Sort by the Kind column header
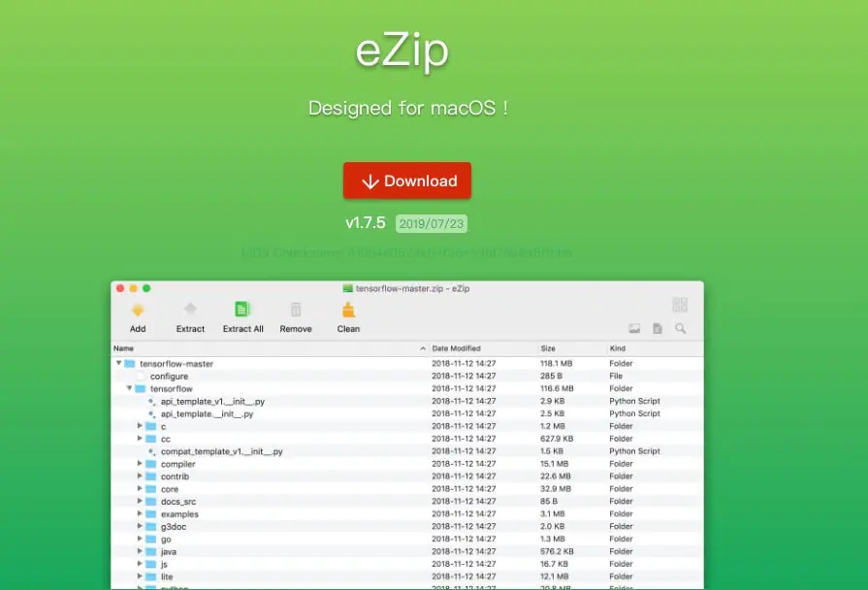 point(655,348)
